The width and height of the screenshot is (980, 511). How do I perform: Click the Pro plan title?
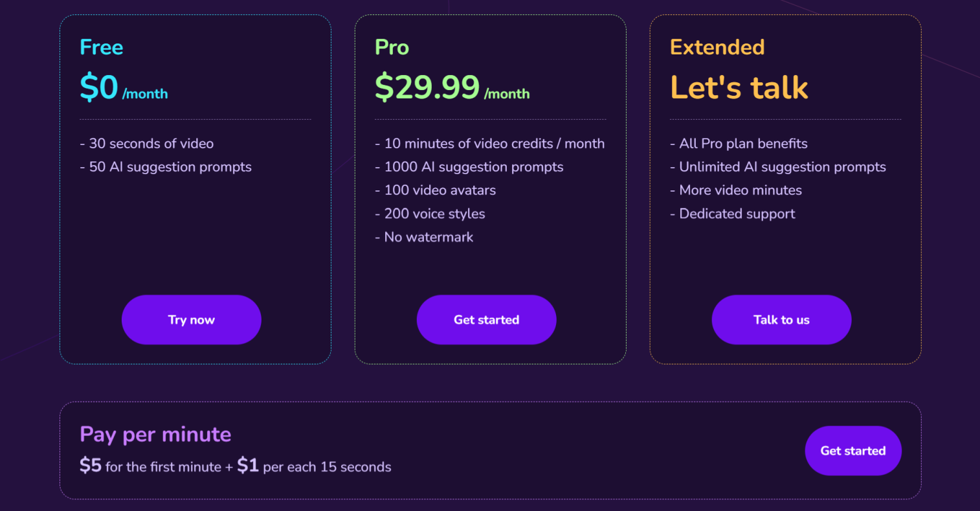click(x=392, y=47)
